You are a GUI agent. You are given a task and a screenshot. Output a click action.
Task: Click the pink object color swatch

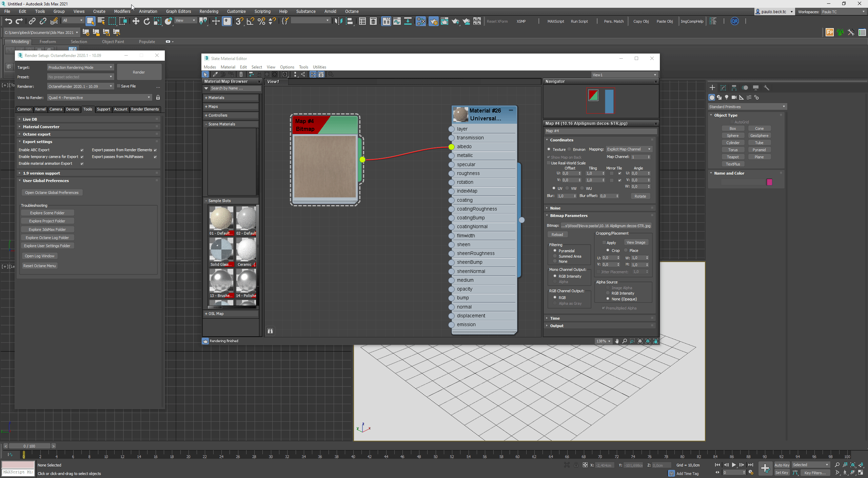[x=769, y=182]
